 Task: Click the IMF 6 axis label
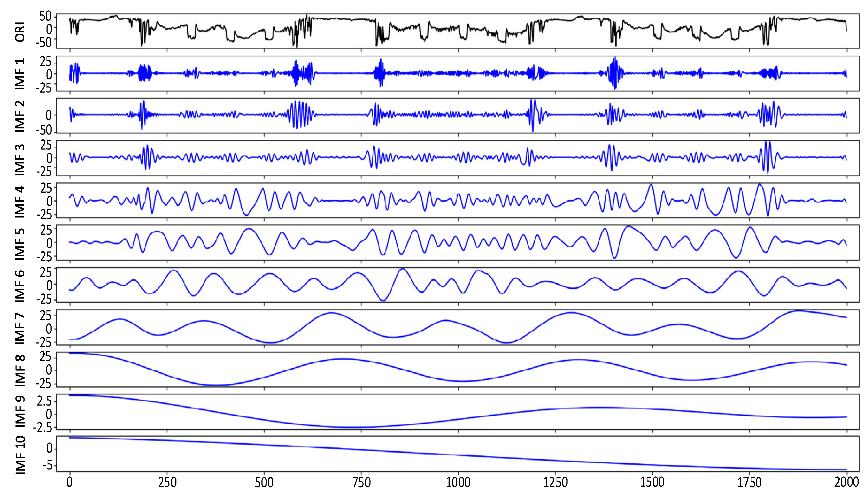coord(20,286)
